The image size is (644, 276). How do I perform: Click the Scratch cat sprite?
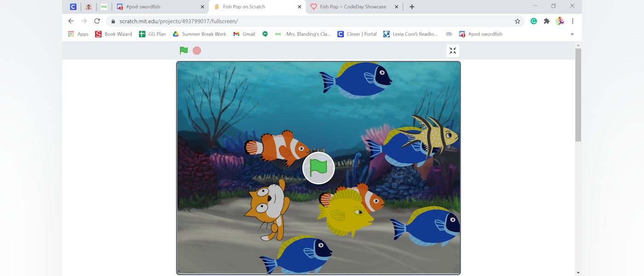[267, 210]
